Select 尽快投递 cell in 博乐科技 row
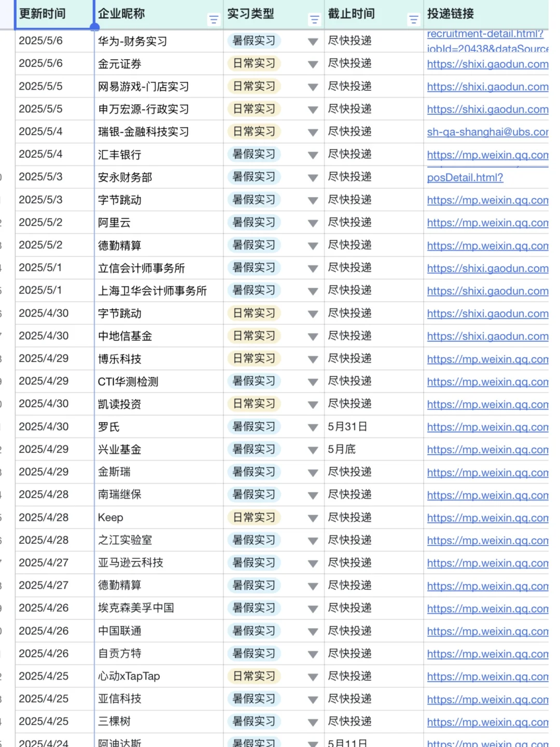The image size is (560, 747). [374, 358]
